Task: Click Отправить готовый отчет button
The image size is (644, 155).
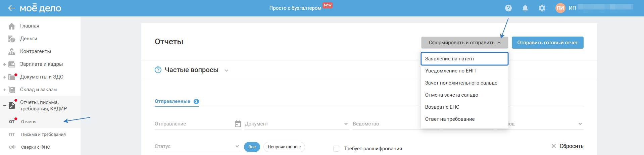Action: coord(547,43)
